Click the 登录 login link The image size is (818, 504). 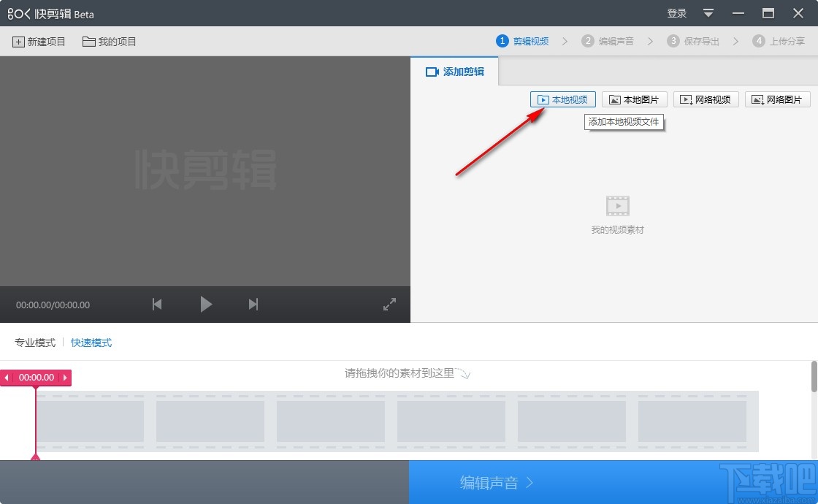pyautogui.click(x=676, y=14)
